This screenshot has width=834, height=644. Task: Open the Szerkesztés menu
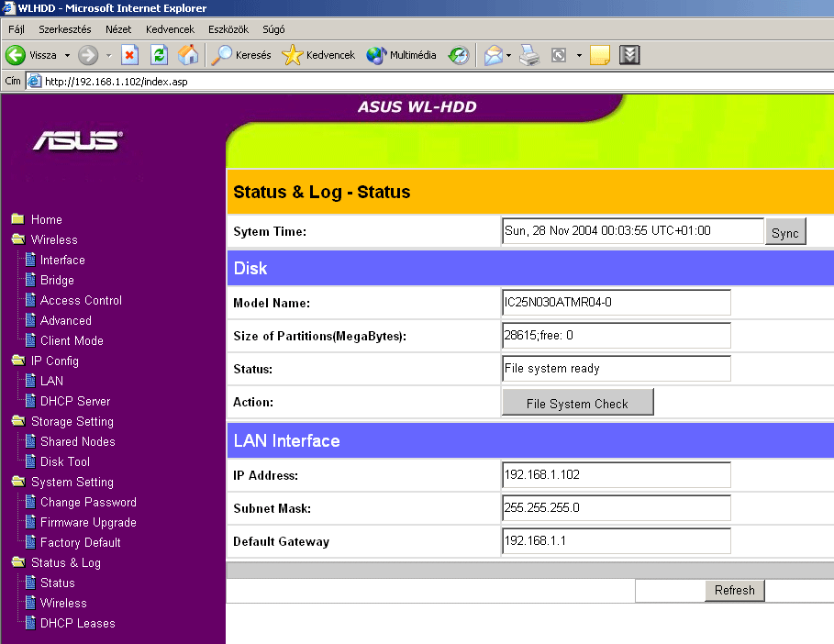(65, 29)
